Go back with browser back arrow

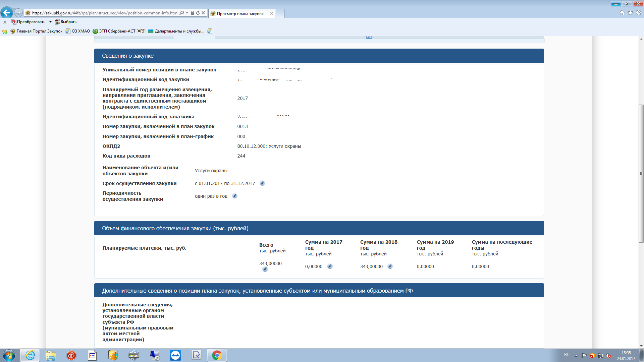[x=7, y=13]
